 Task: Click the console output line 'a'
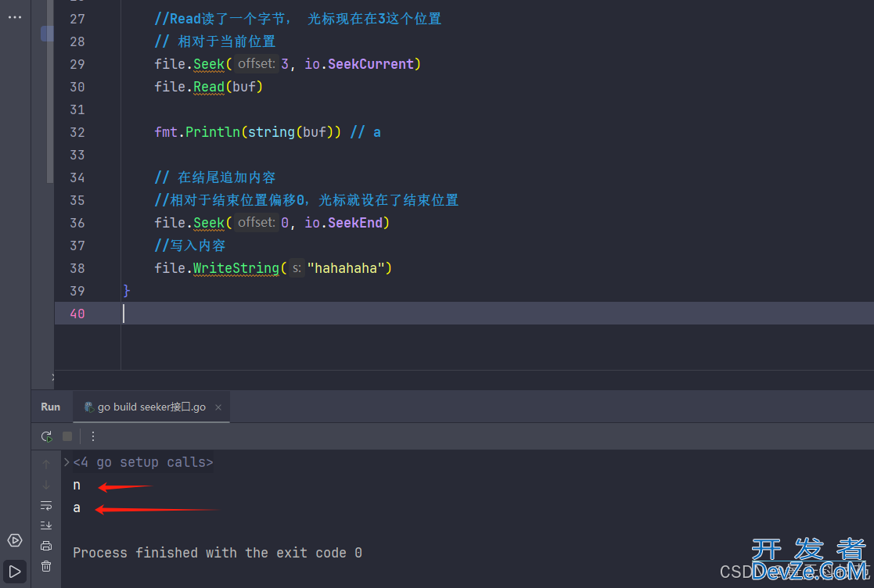pyautogui.click(x=77, y=507)
